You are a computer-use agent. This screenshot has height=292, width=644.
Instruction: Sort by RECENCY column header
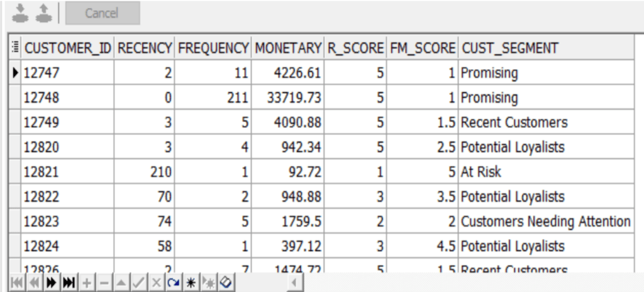[144, 48]
